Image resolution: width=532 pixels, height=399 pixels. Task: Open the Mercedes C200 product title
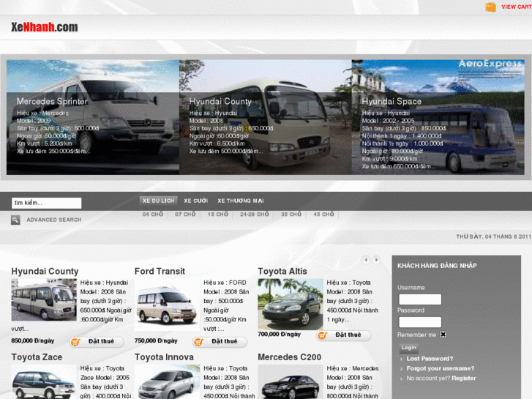pyautogui.click(x=289, y=357)
